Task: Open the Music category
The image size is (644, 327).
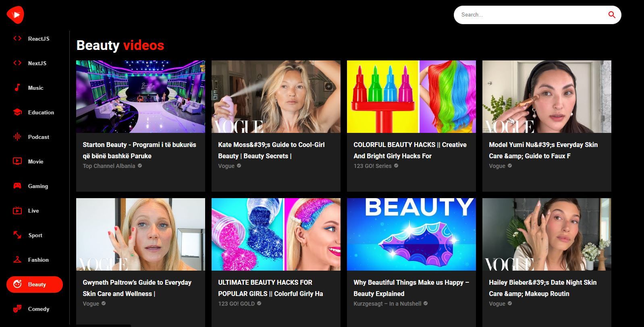Action: pyautogui.click(x=35, y=88)
